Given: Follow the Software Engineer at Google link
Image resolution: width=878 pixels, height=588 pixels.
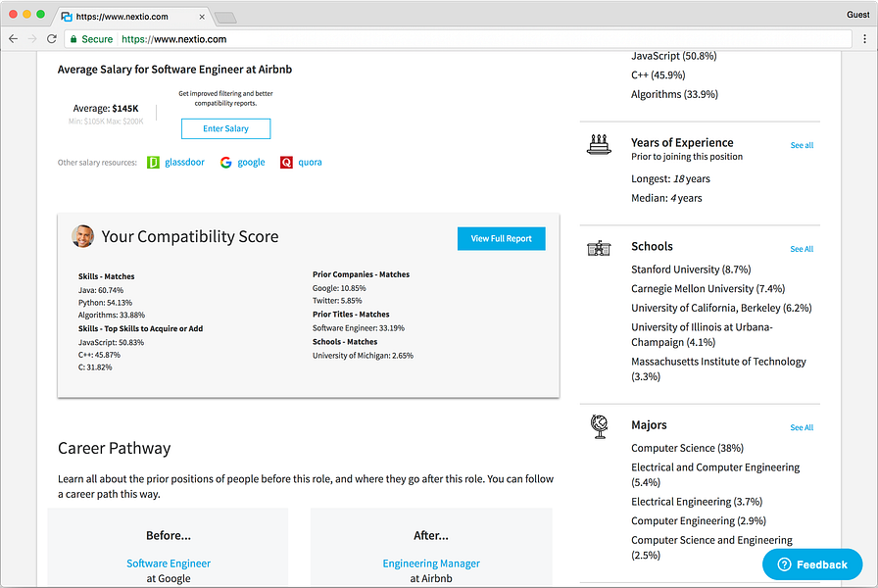Looking at the screenshot, I should tap(169, 563).
